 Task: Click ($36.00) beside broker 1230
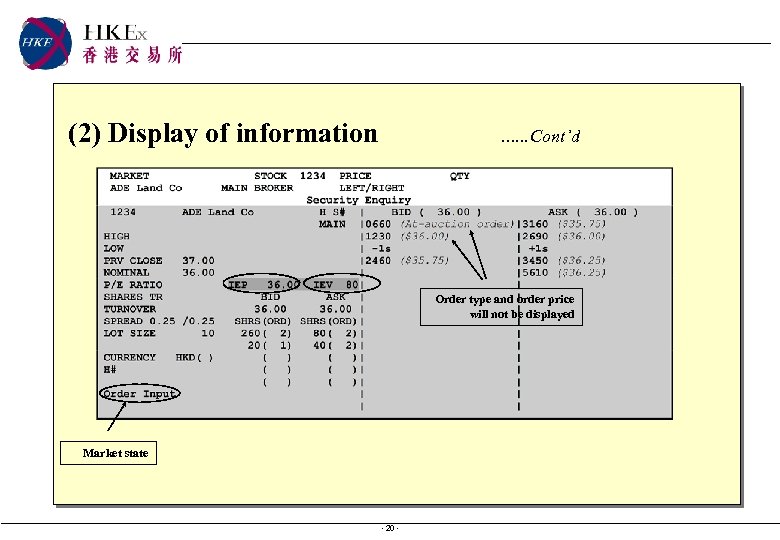[x=425, y=236]
